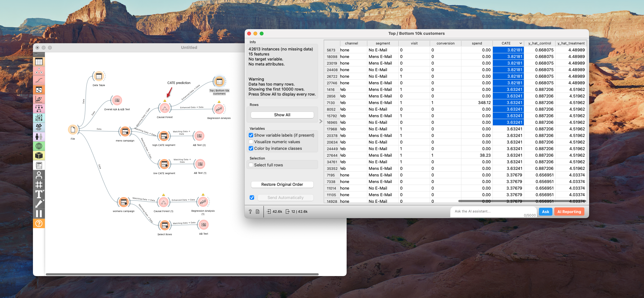This screenshot has width=644, height=298.
Task: Sort table by the spend column header
Action: point(477,44)
